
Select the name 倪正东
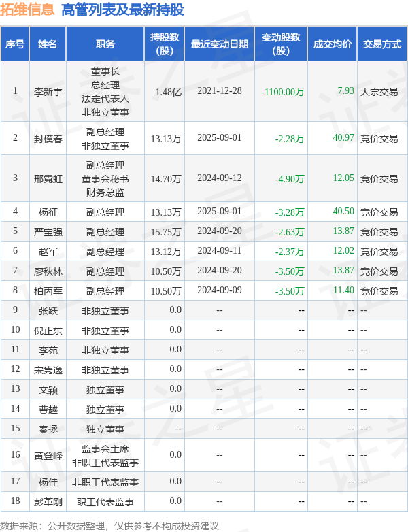pos(48,330)
